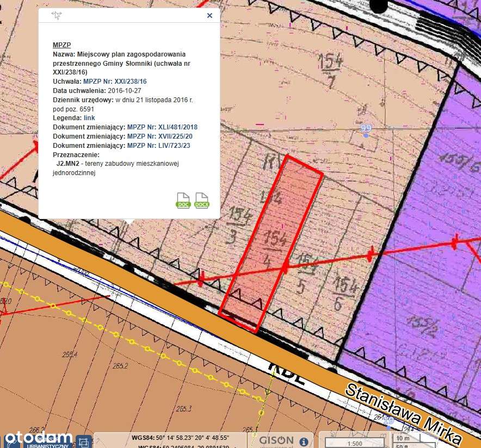
Task: Open amending document MPZP Nr: XLI/481/2018
Action: 162,127
